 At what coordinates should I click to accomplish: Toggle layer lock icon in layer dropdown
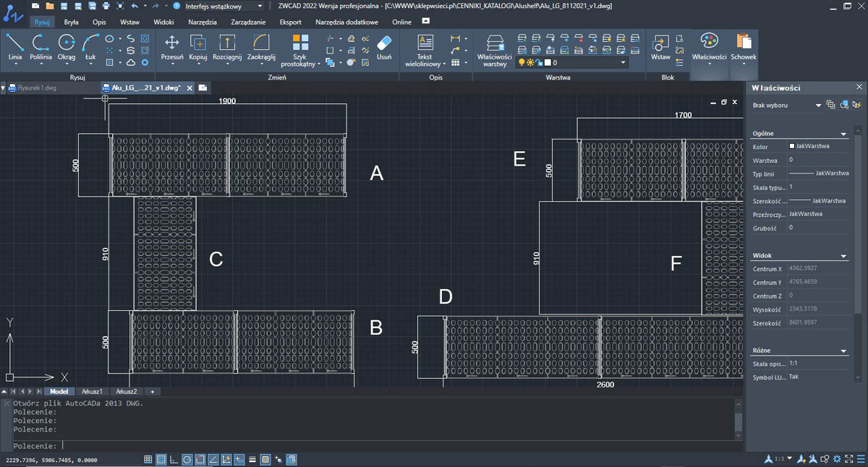(539, 63)
